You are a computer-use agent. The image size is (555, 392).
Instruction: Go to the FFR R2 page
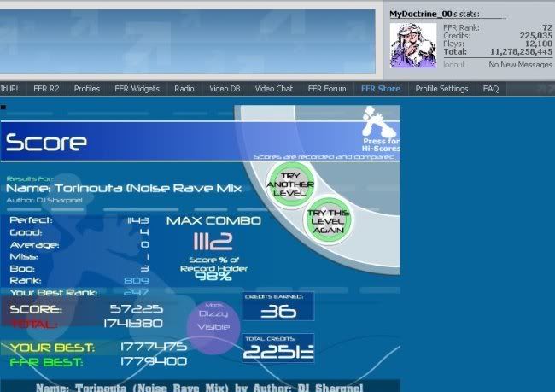pos(46,88)
